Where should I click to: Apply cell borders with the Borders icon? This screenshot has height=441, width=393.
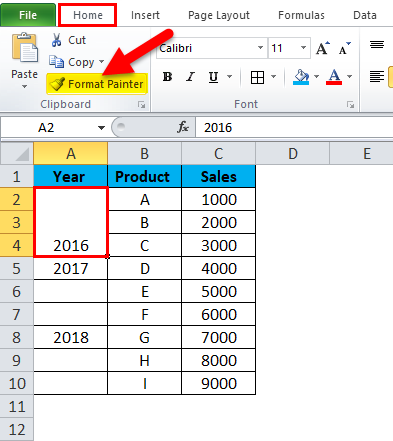tap(257, 77)
